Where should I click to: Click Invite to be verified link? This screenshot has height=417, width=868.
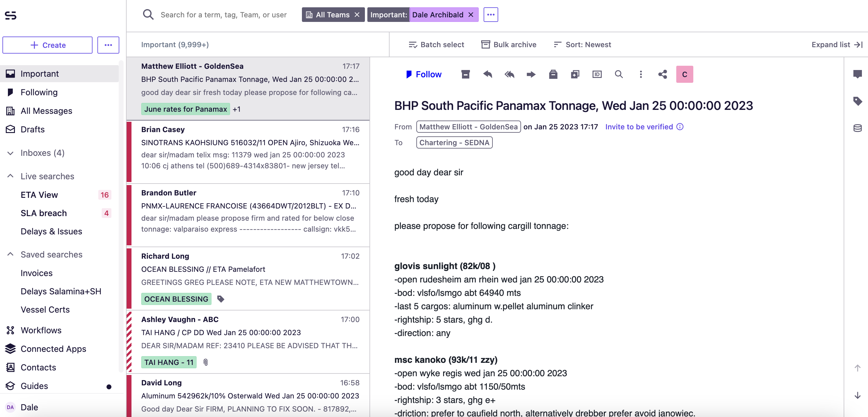(x=639, y=127)
